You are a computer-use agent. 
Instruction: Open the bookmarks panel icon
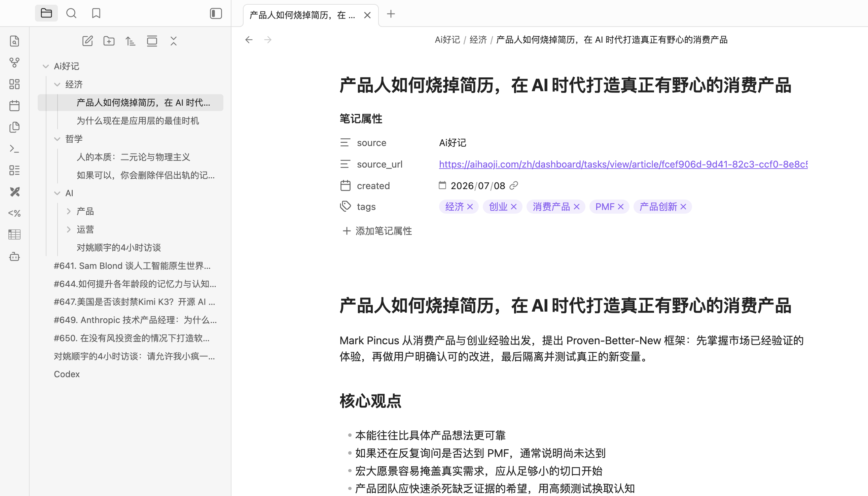96,13
